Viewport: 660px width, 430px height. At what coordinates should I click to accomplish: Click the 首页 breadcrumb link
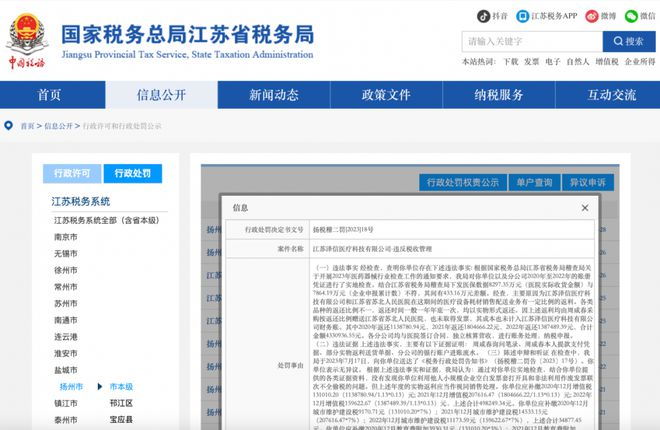pyautogui.click(x=27, y=126)
